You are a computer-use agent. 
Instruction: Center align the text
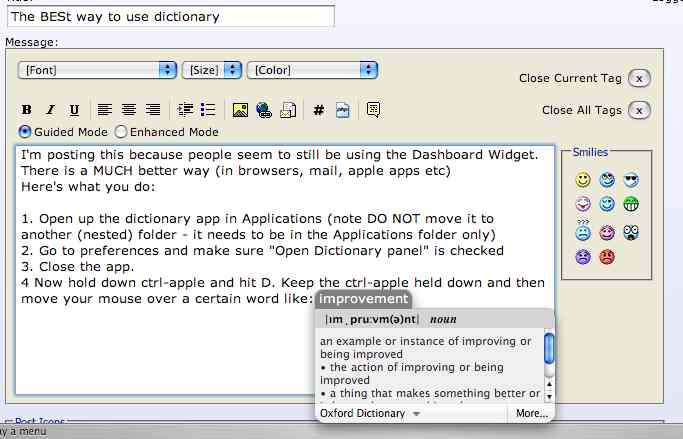tap(129, 110)
